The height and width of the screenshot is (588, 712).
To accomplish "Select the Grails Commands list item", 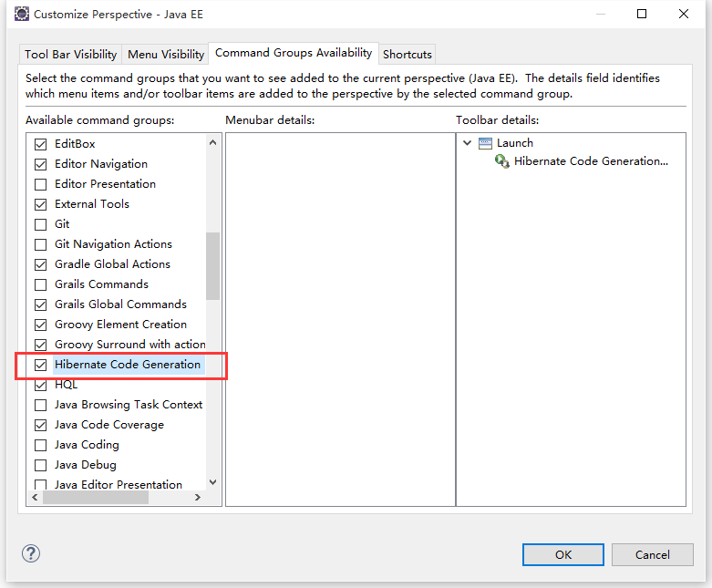I will tap(101, 284).
